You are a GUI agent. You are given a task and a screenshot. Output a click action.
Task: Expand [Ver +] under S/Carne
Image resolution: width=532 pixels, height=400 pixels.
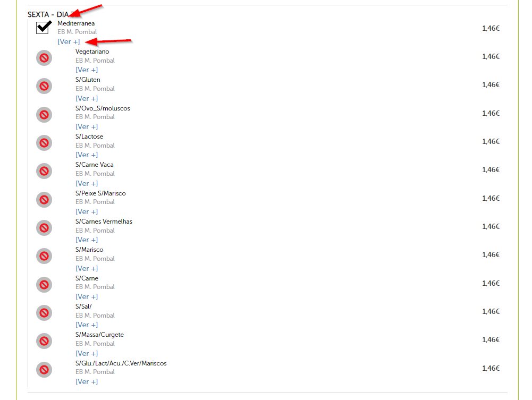(87, 296)
